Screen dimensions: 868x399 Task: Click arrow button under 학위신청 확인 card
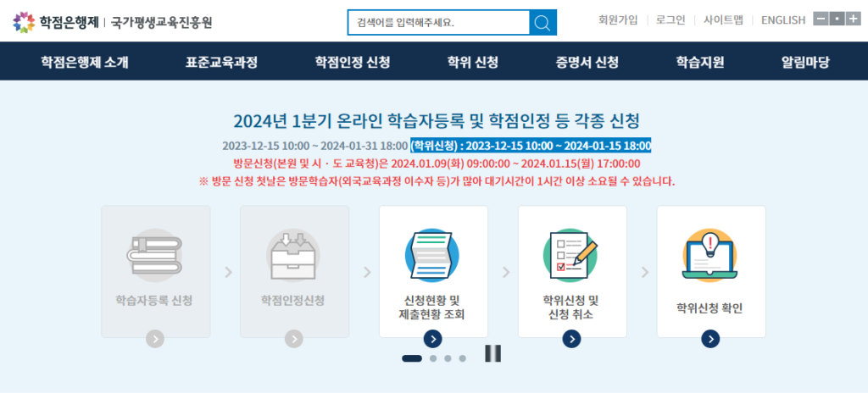coord(710,339)
